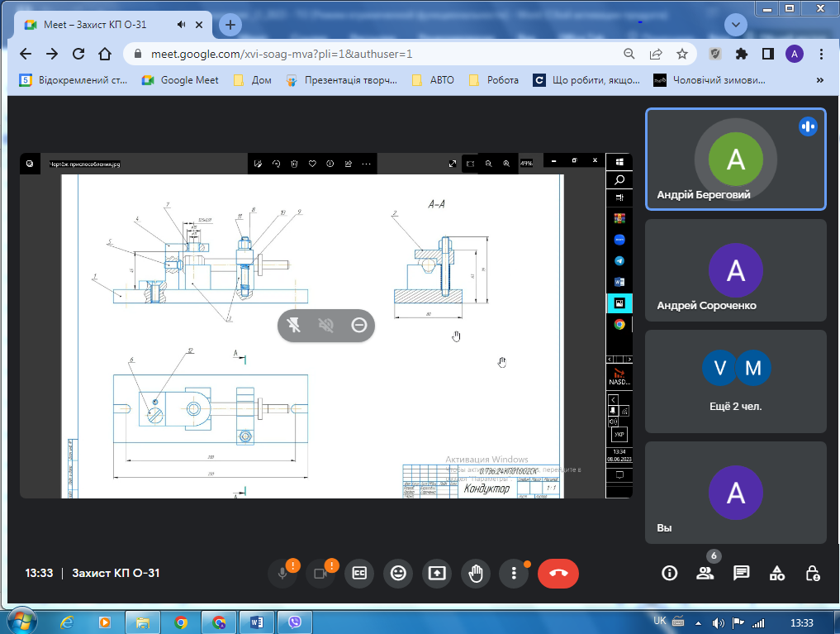Remove the presentation tile via minus icon

tap(358, 326)
